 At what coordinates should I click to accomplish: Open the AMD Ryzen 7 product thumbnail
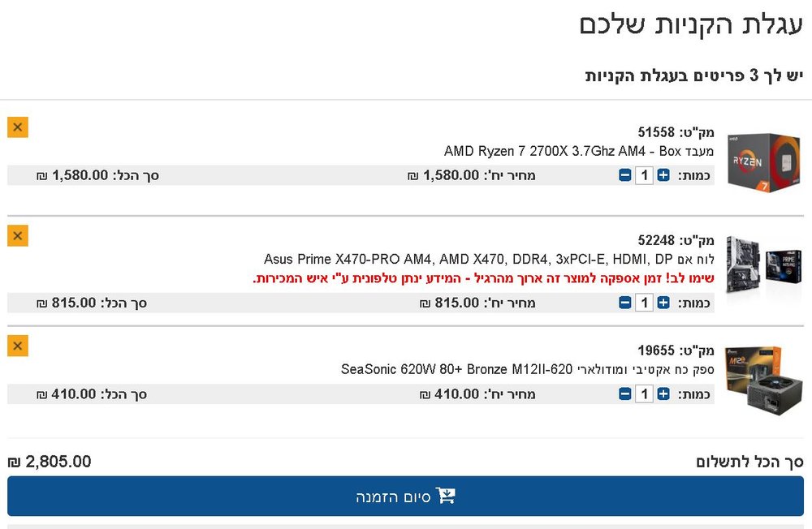click(x=764, y=162)
